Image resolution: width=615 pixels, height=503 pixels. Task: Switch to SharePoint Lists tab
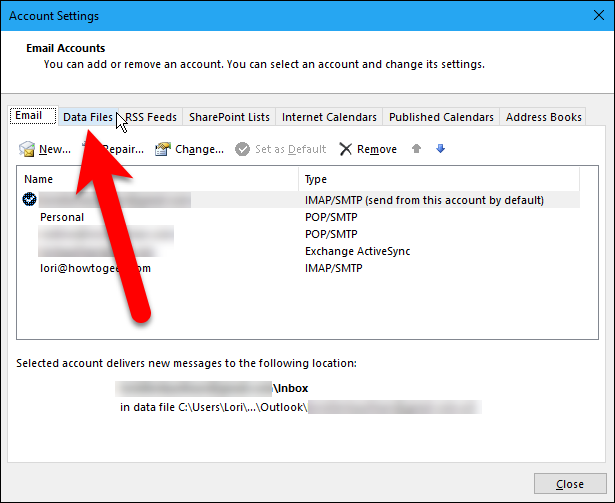pos(229,117)
